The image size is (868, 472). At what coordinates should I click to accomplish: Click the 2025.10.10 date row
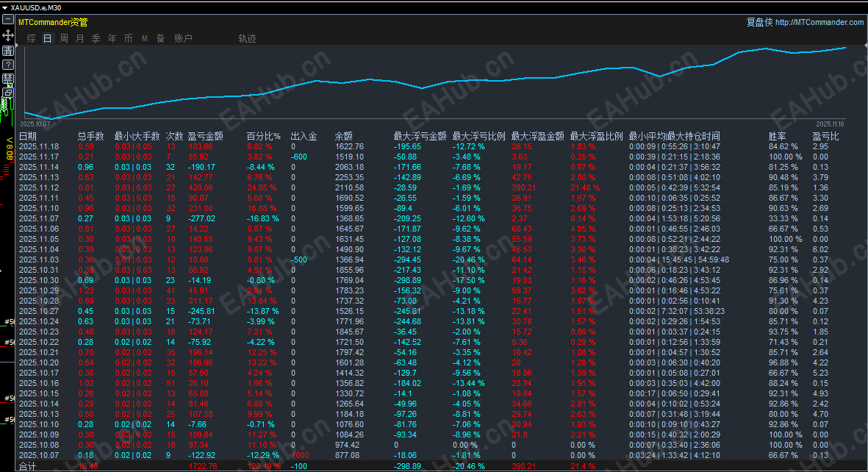click(39, 425)
